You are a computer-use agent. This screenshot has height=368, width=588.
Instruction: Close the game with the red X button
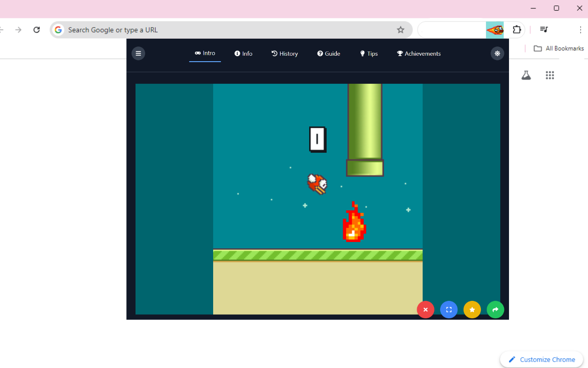click(x=425, y=310)
